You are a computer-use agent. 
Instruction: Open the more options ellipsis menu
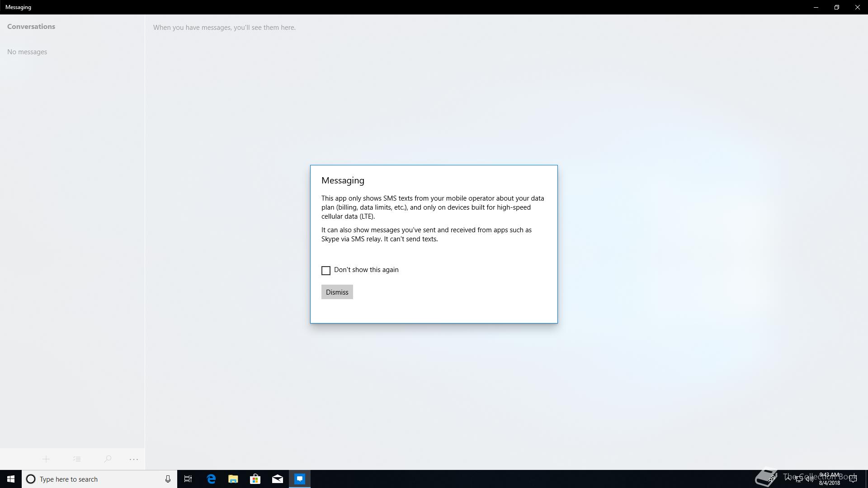coord(134,459)
